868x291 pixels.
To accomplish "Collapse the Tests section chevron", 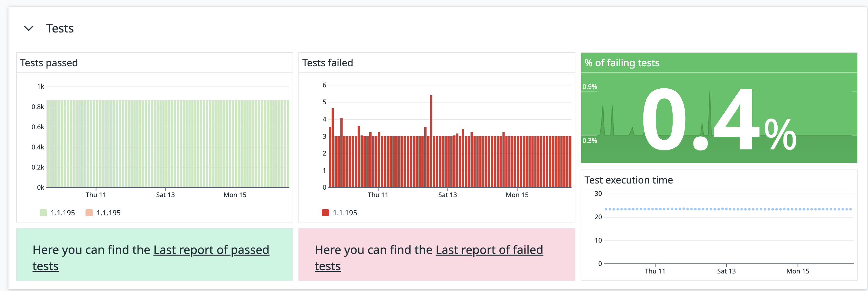I will 29,28.
